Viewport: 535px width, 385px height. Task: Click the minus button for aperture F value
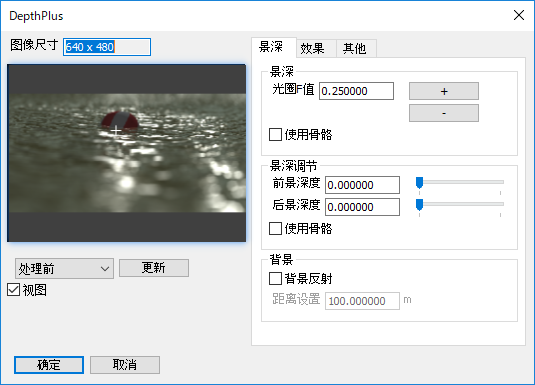[x=444, y=113]
